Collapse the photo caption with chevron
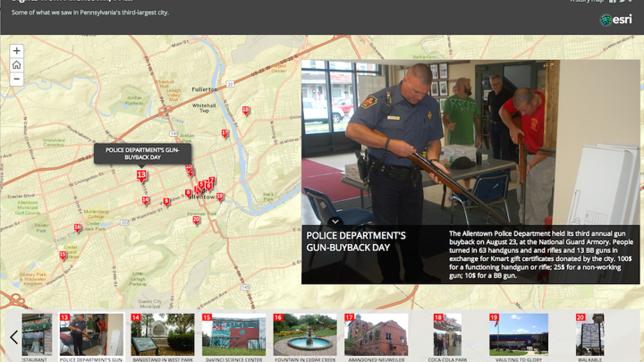This screenshot has width=644, height=362. (335, 222)
